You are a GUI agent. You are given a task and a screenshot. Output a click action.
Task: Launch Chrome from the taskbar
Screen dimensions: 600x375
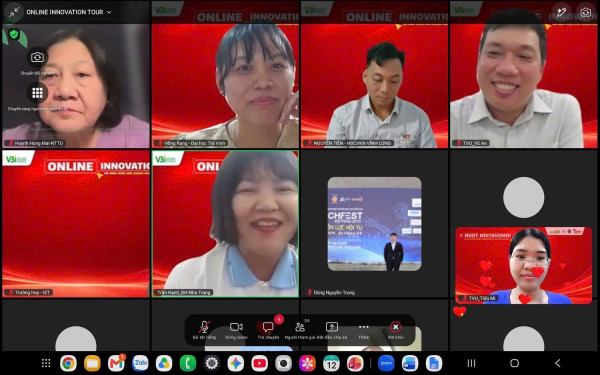(68, 363)
